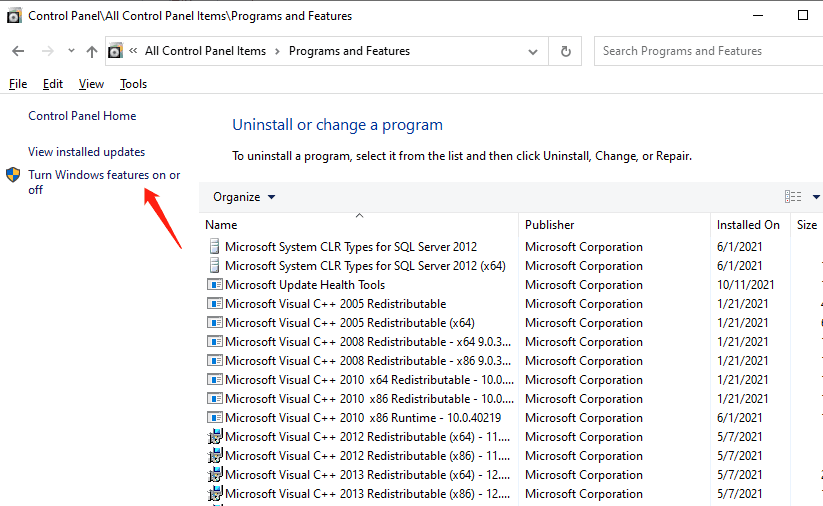Click the double chevron in address bar
823x506 pixels.
[x=133, y=51]
